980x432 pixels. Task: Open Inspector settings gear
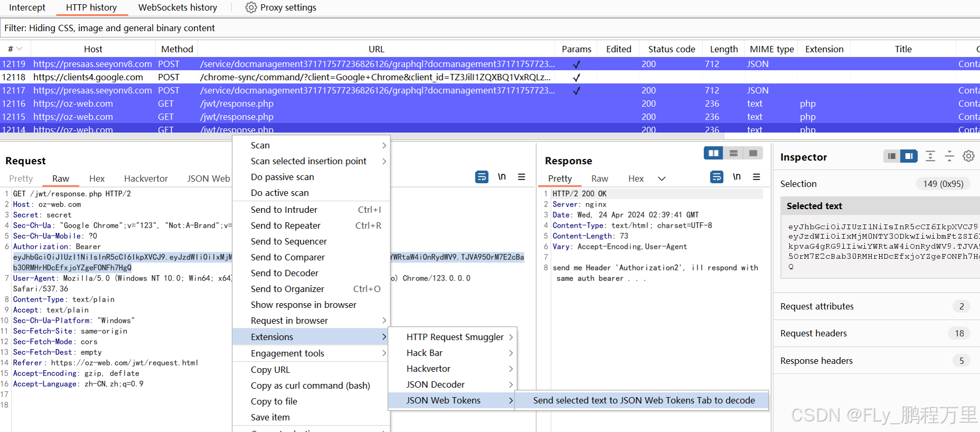[968, 156]
